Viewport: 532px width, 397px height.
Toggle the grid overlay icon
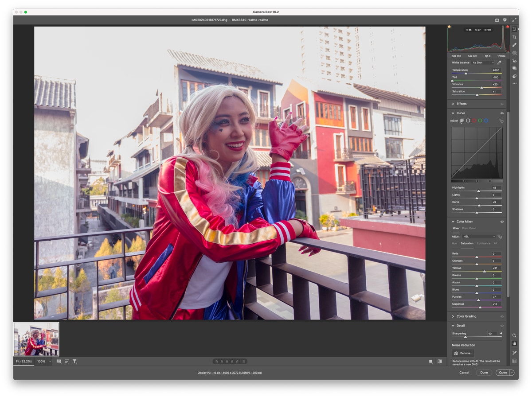514,361
